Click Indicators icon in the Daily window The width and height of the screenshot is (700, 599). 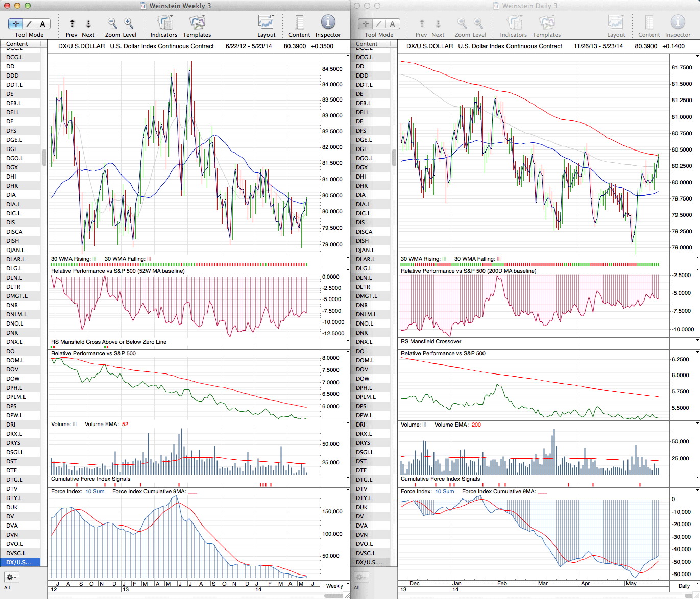pyautogui.click(x=513, y=23)
